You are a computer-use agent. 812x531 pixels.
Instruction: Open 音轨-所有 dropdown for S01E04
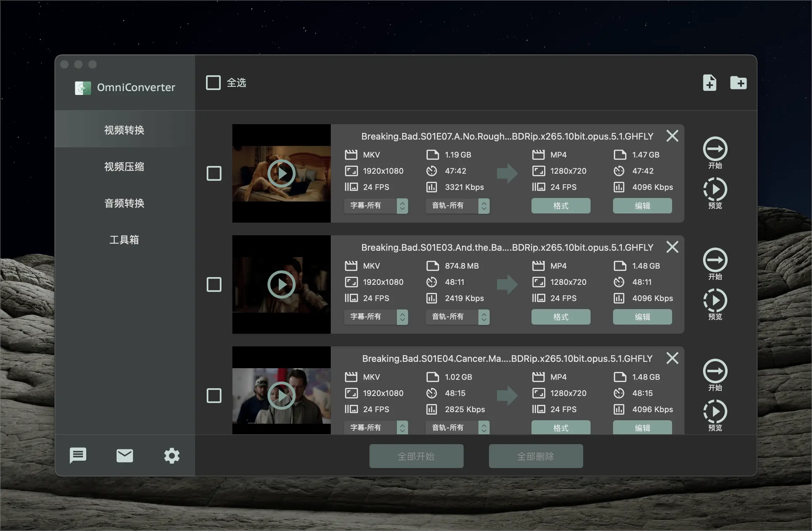(x=458, y=428)
